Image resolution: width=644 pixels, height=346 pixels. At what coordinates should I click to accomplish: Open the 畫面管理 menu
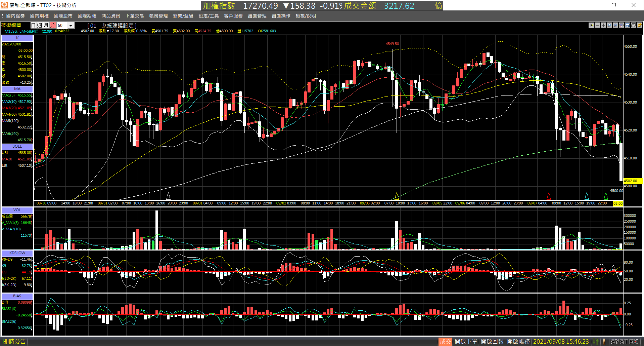[257, 16]
